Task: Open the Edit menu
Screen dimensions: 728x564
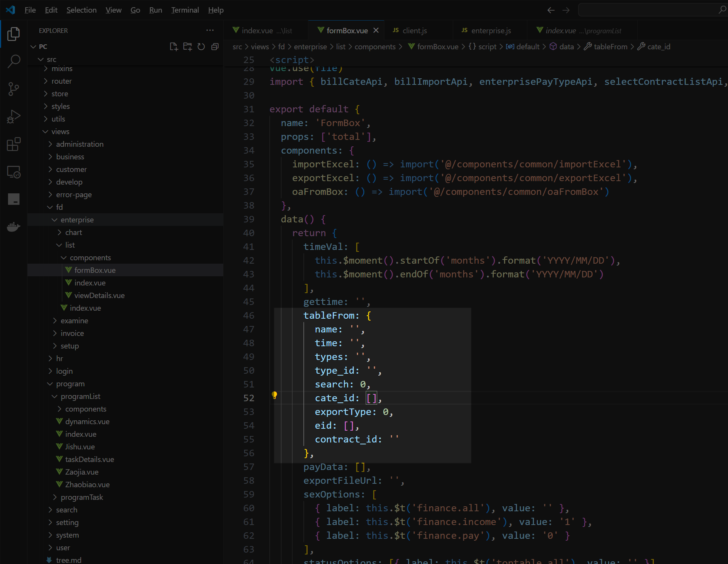Action: (51, 10)
